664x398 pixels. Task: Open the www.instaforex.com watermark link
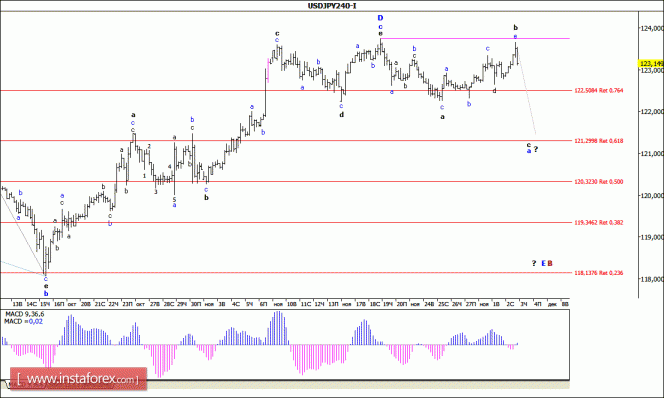click(78, 379)
